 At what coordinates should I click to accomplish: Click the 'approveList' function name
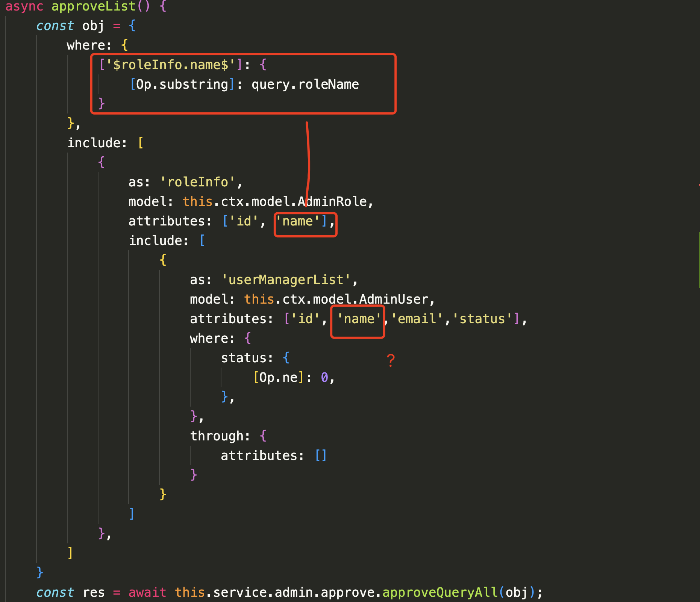(x=93, y=6)
